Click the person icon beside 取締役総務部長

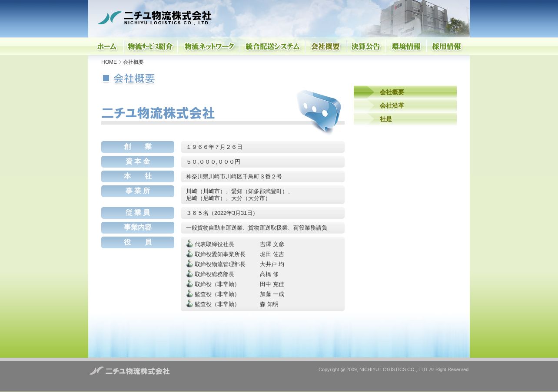(189, 273)
